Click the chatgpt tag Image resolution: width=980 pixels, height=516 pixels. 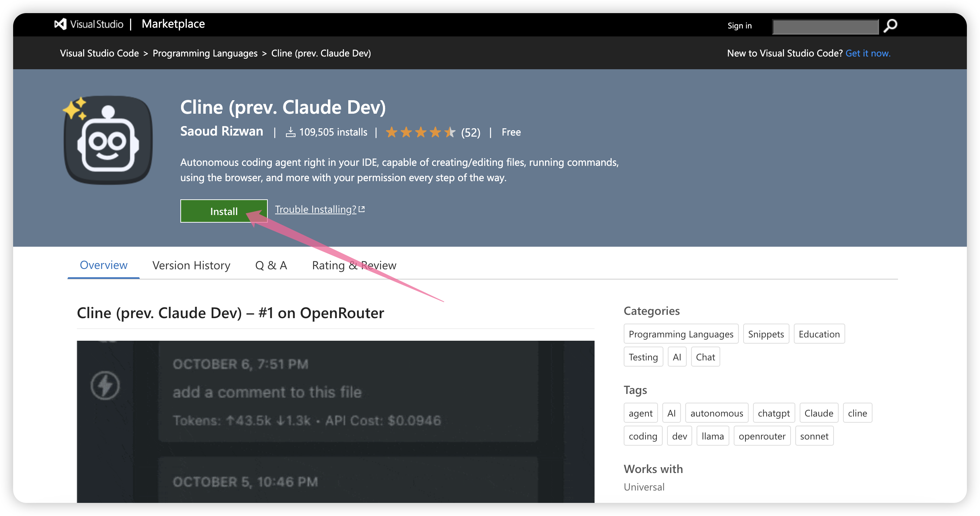point(774,413)
